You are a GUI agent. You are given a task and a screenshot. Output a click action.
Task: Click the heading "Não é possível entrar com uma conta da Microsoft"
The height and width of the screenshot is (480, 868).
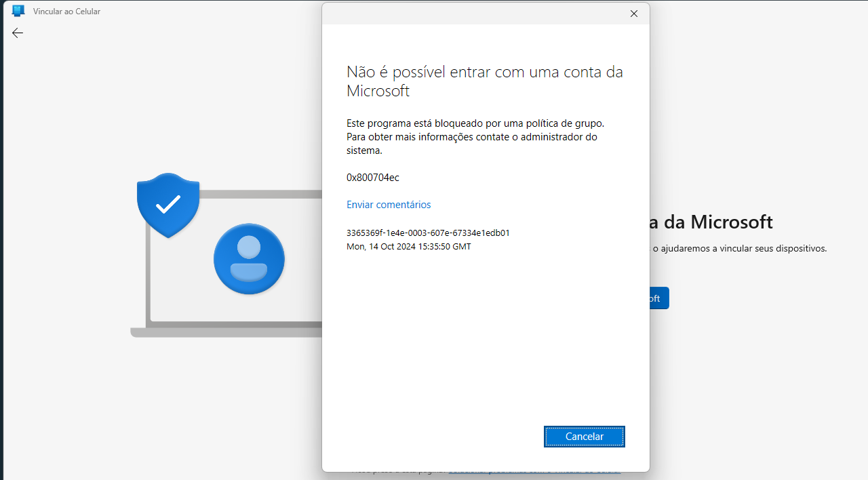pos(485,81)
